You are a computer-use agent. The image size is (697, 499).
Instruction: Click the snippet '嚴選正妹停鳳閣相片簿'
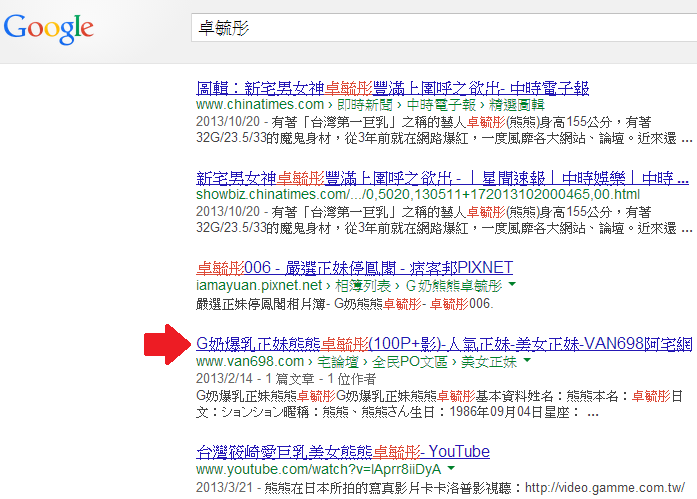[344, 304]
